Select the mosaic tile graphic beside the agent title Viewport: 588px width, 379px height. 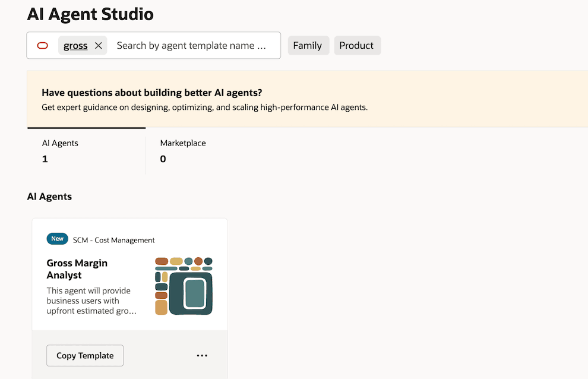184,286
